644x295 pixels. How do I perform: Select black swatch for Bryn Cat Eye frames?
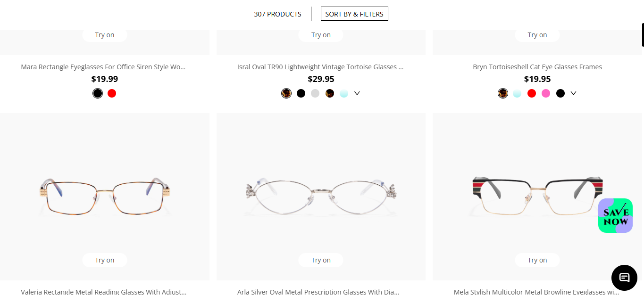coord(560,93)
